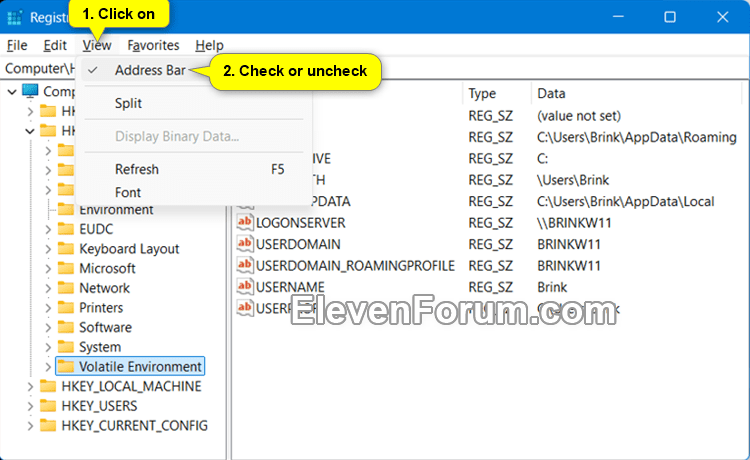Click the HKEY_LOCAL_MACHINE folder icon
This screenshot has width=750, height=460.
[x=48, y=386]
